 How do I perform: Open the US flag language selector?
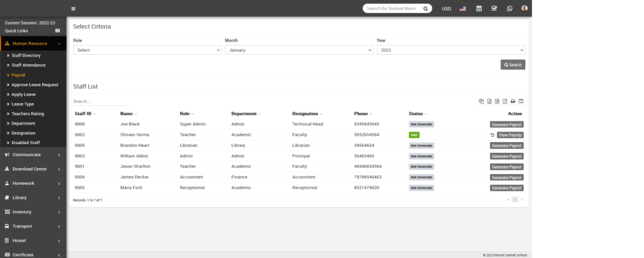click(463, 9)
